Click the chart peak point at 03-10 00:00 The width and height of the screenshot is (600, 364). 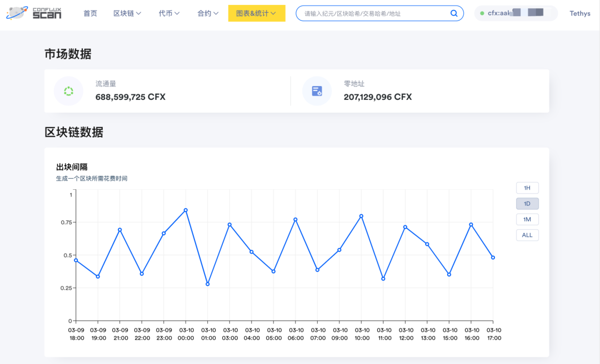click(186, 210)
